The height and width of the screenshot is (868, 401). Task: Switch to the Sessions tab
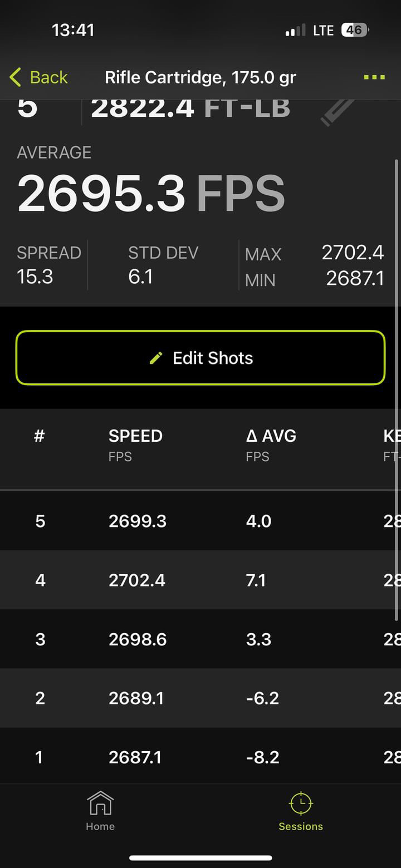[301, 812]
